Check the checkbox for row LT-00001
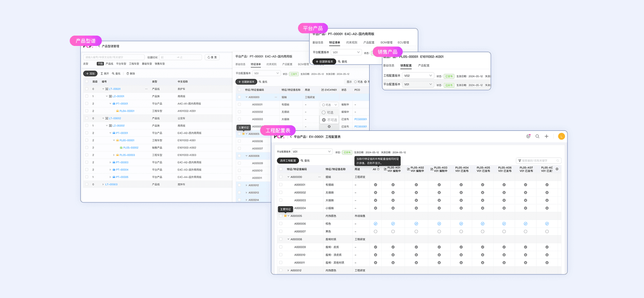 coord(87,89)
